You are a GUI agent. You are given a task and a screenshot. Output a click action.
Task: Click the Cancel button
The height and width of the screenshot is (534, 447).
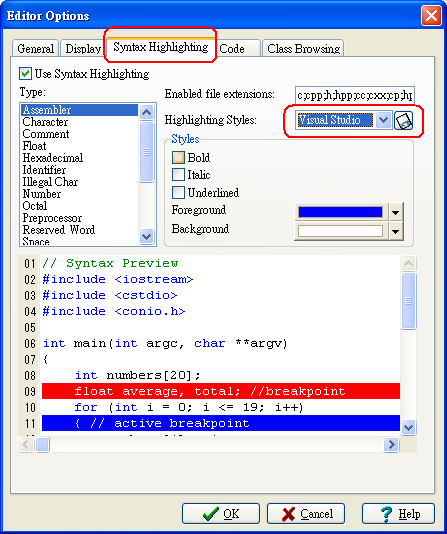point(306,514)
